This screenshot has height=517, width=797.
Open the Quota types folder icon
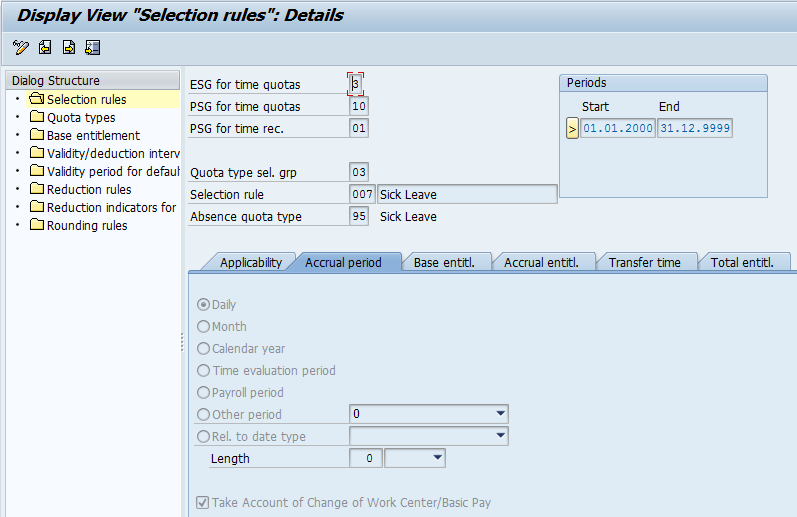37,118
